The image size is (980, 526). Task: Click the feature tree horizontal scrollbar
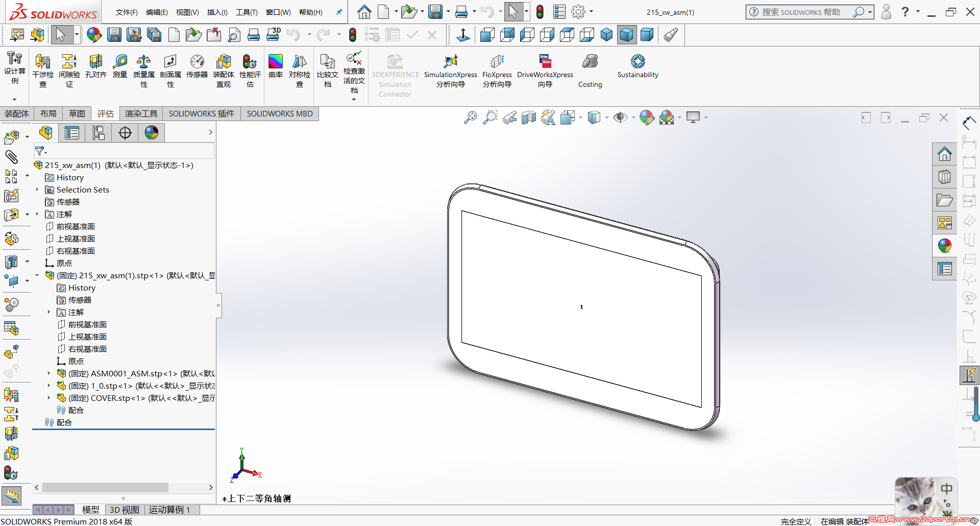click(x=105, y=488)
